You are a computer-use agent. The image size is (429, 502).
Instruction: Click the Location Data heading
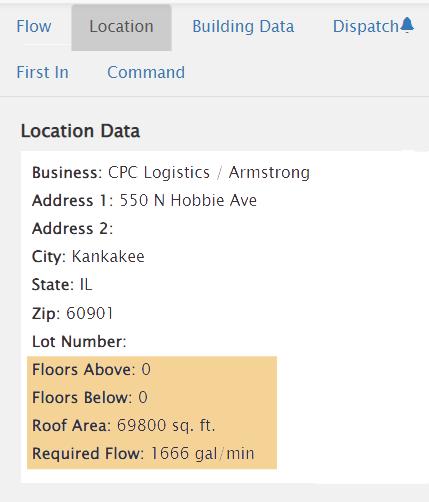pyautogui.click(x=80, y=131)
